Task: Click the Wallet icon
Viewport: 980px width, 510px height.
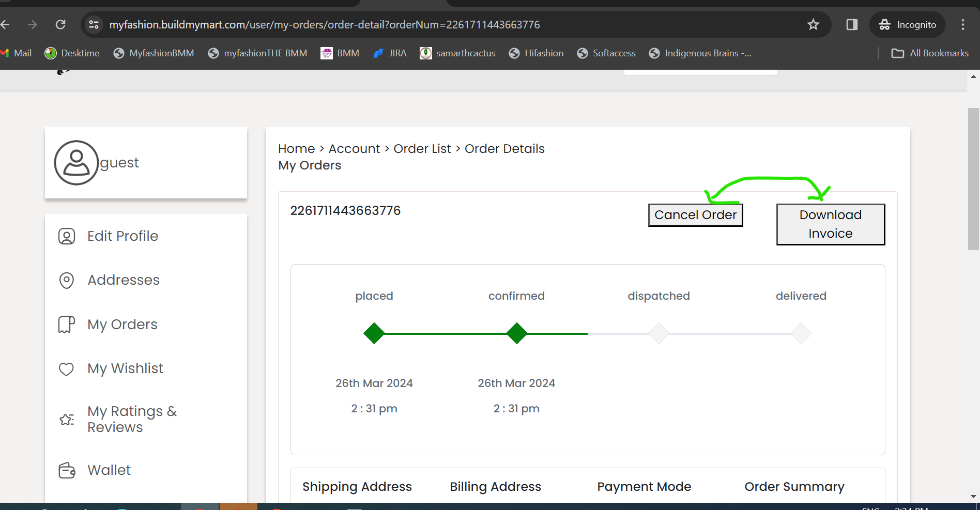Action: (67, 470)
